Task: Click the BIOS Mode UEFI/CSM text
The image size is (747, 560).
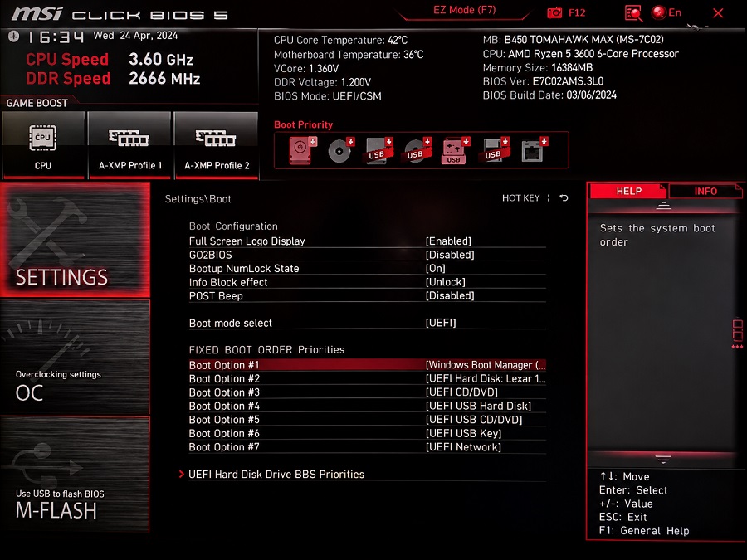Action: coord(328,96)
